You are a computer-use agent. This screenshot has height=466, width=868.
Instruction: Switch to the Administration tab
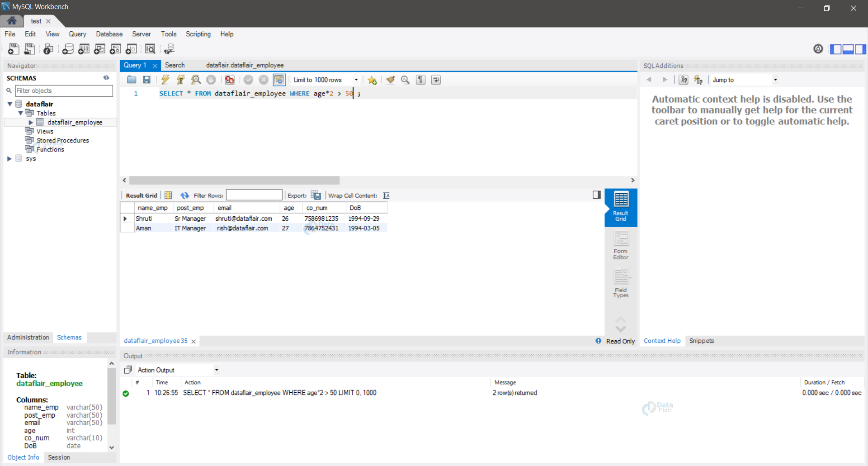[x=28, y=338]
